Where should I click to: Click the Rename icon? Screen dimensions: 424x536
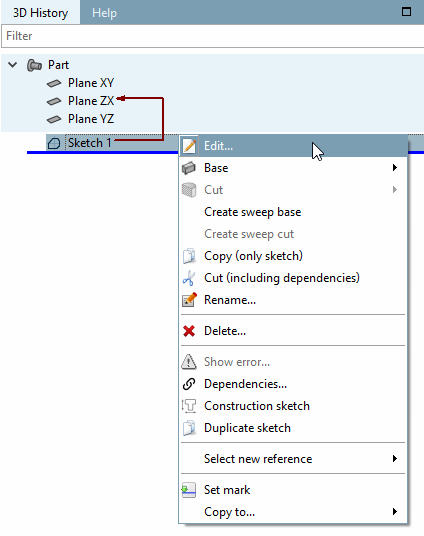[189, 300]
